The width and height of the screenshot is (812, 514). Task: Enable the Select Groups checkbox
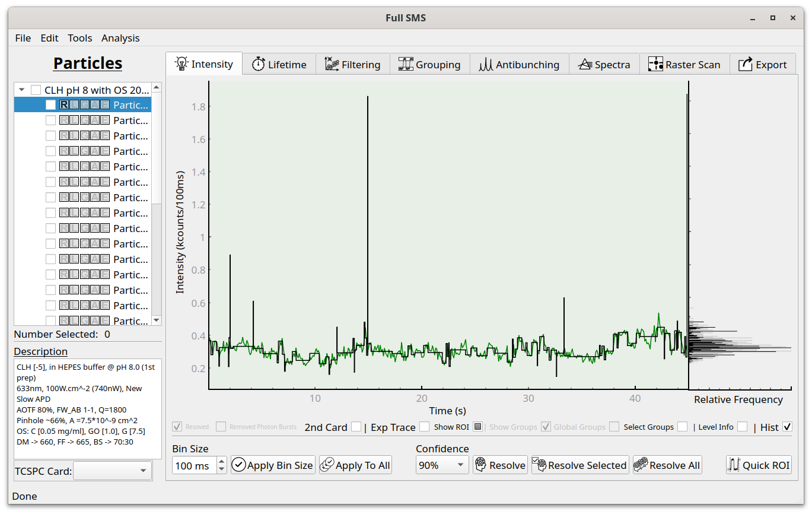(x=683, y=427)
